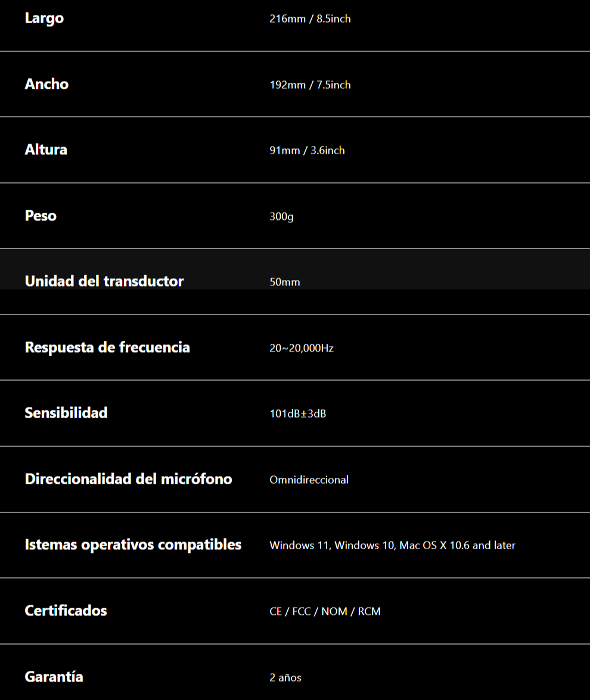Click the Ancho specification label
The width and height of the screenshot is (590, 700).
[46, 84]
